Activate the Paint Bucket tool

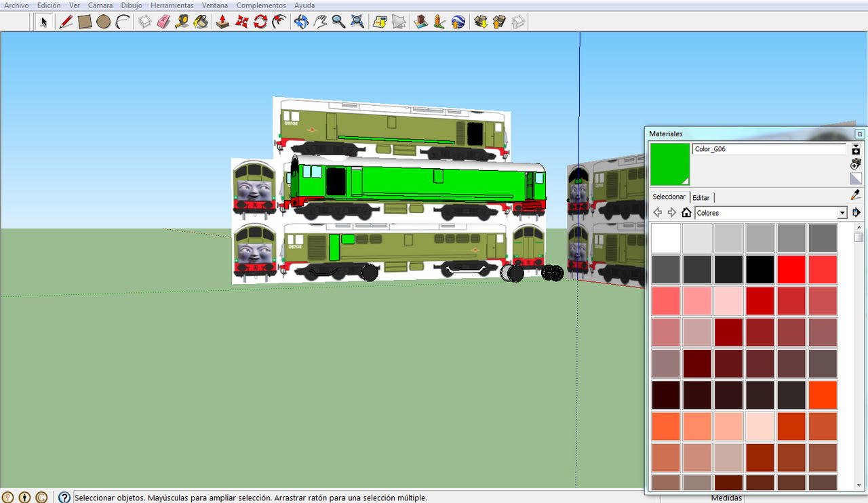point(201,21)
